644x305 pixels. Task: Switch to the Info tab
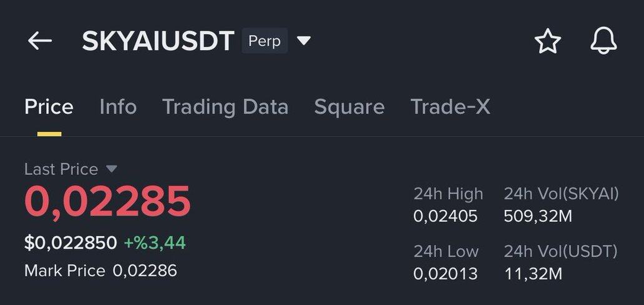pyautogui.click(x=118, y=107)
